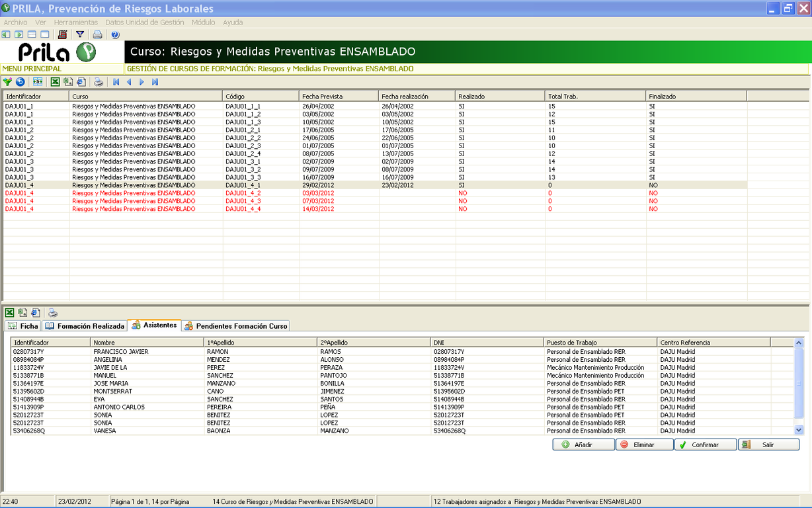Jump to first record with navigation arrow

(116, 82)
